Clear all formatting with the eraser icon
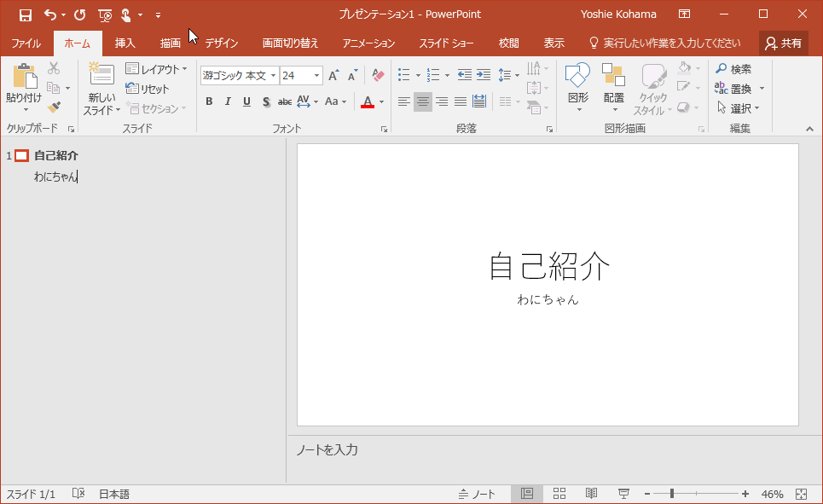The height and width of the screenshot is (504, 823). click(379, 76)
